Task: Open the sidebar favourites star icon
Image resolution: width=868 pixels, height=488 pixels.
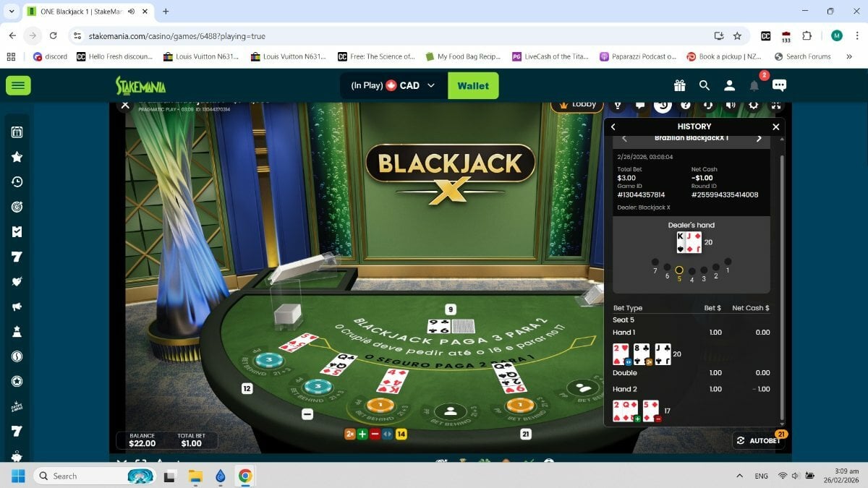Action: (17, 157)
